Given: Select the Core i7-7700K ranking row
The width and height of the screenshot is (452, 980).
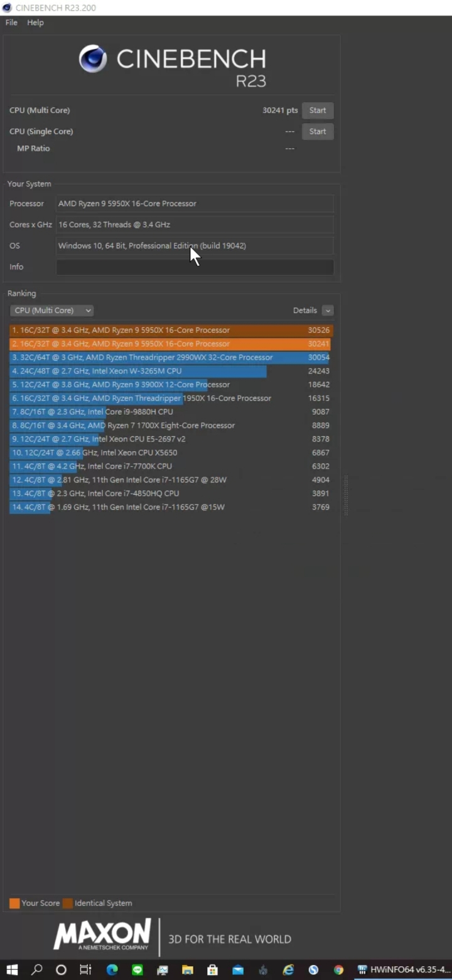Looking at the screenshot, I should (x=171, y=466).
